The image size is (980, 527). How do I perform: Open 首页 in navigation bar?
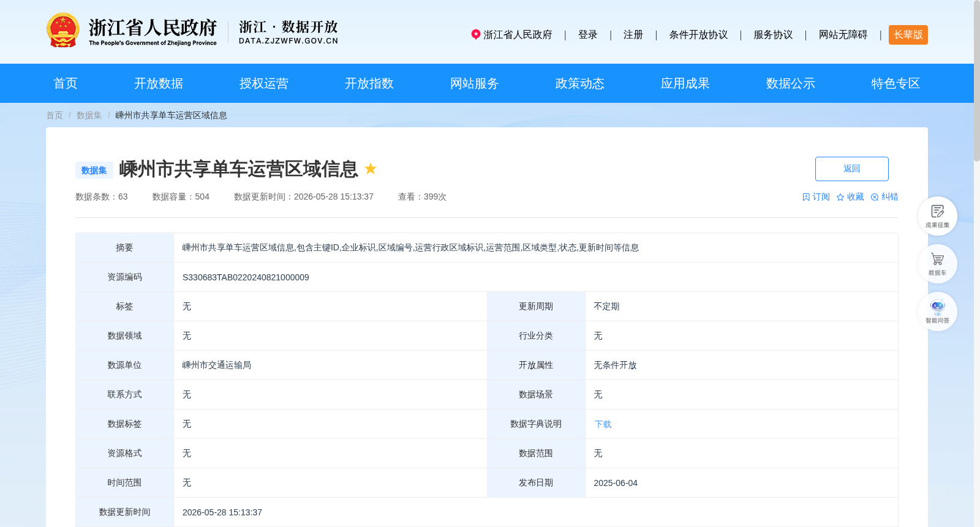(x=66, y=83)
